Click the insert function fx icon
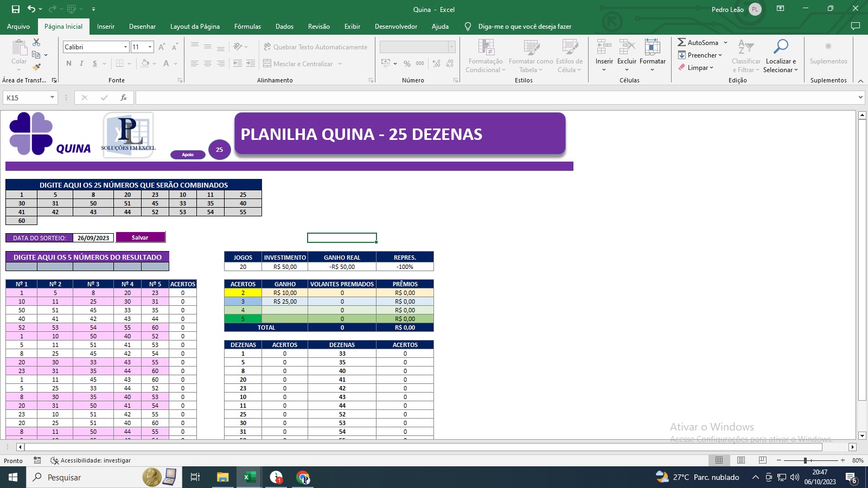Screen dimensions: 868x488 pos(124,98)
